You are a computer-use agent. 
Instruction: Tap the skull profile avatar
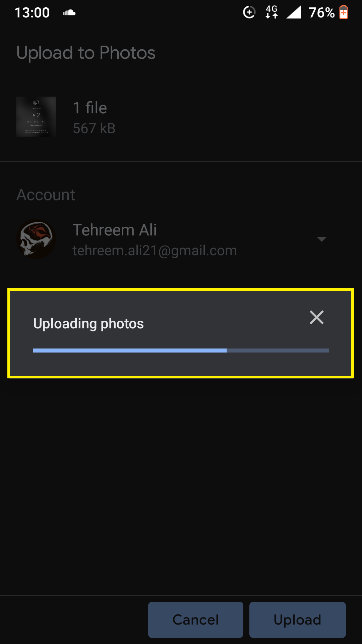pos(36,239)
